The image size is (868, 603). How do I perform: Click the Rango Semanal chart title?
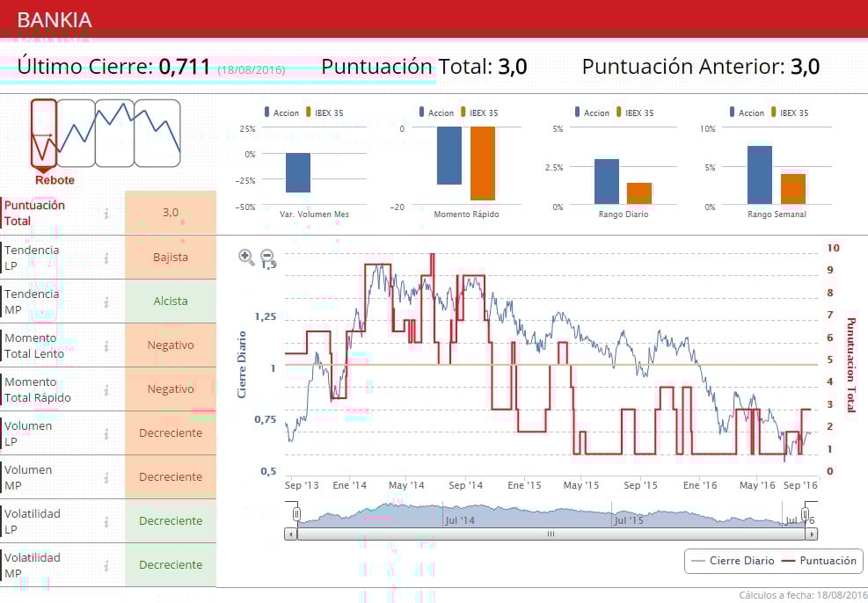(x=777, y=214)
